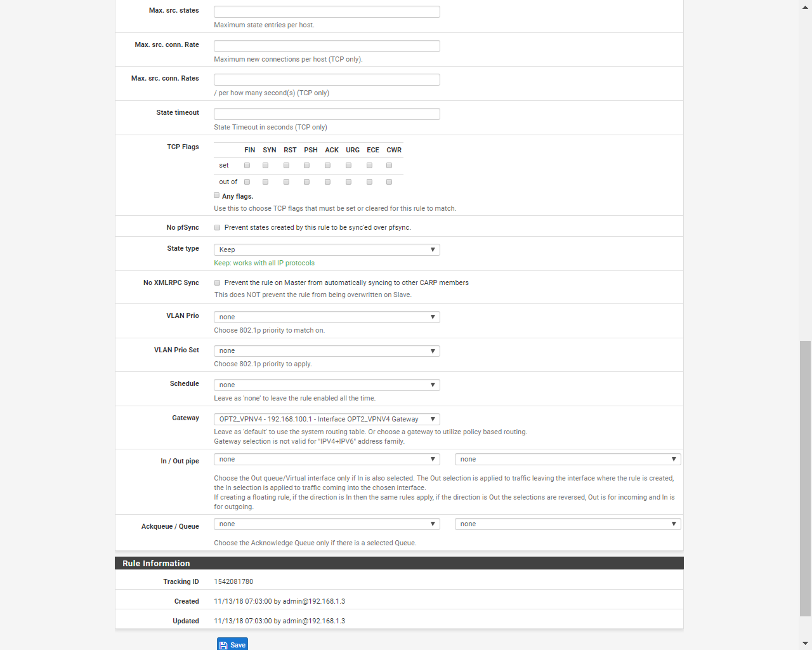Open the State type dropdown
Screen dimensions: 812x650
click(327, 249)
